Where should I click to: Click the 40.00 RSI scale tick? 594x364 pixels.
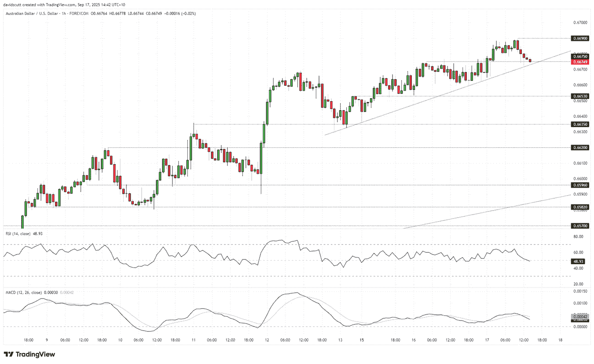[x=578, y=268]
